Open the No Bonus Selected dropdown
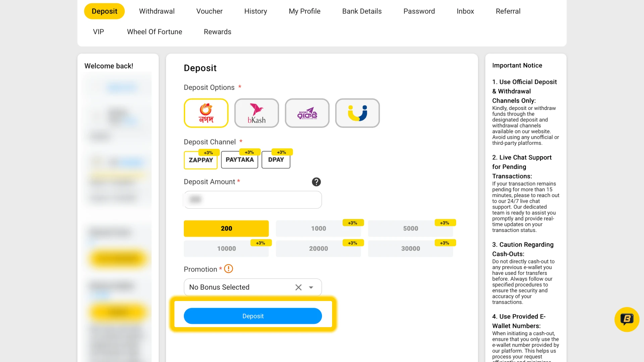 click(311, 287)
